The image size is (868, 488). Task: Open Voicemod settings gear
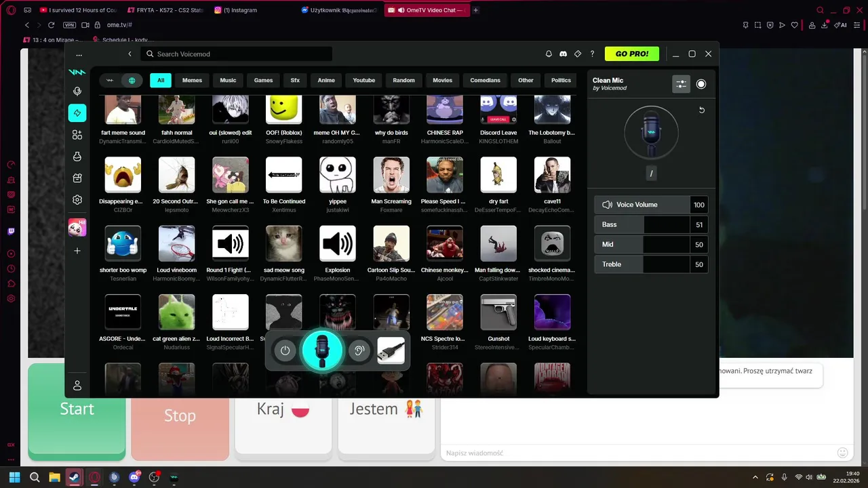tap(77, 200)
